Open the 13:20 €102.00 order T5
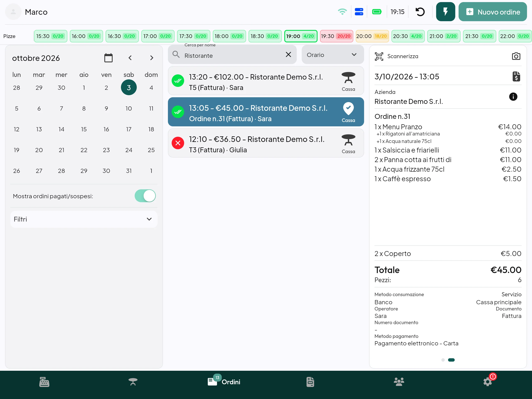This screenshot has width=532, height=399. coord(266,81)
